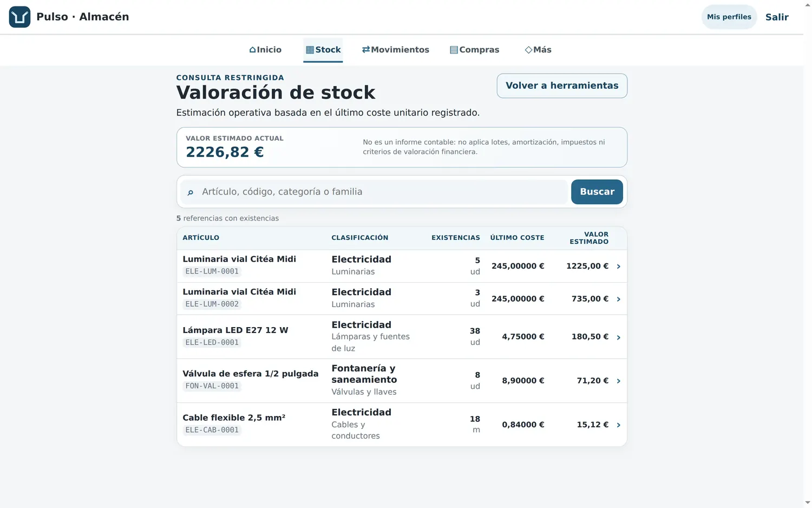The height and width of the screenshot is (508, 812).
Task: Open details chevron for Lámpara LED E27
Action: tap(619, 337)
